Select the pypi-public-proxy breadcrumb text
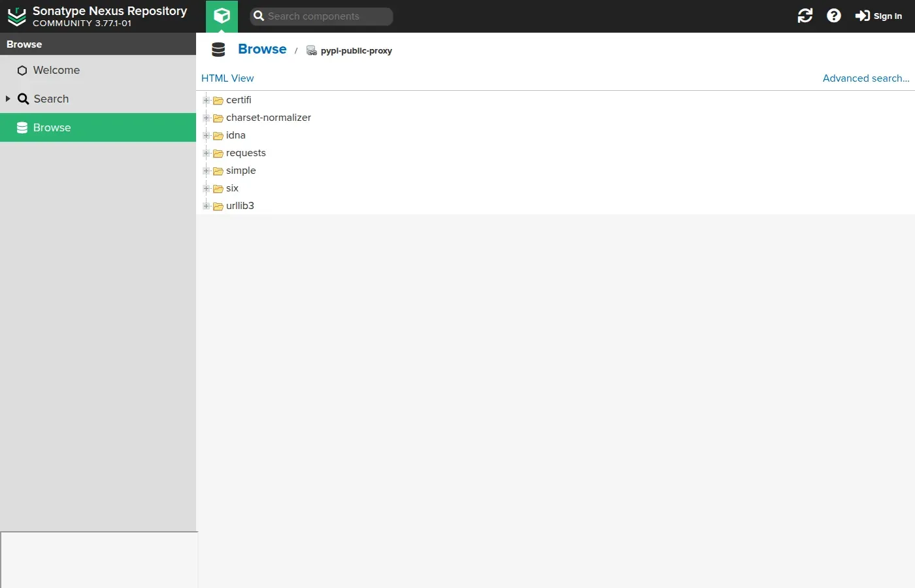 coord(356,51)
